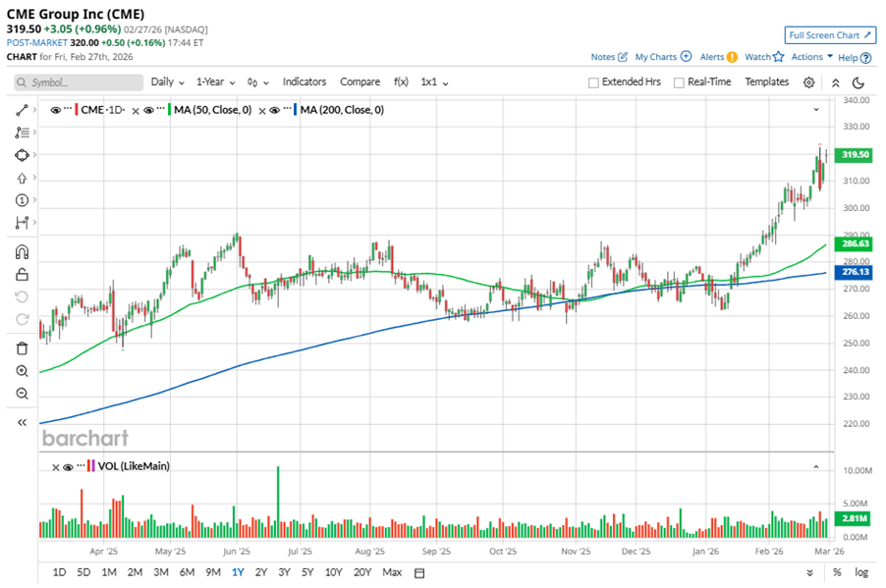Collapse the drawing toolbar

[22, 422]
